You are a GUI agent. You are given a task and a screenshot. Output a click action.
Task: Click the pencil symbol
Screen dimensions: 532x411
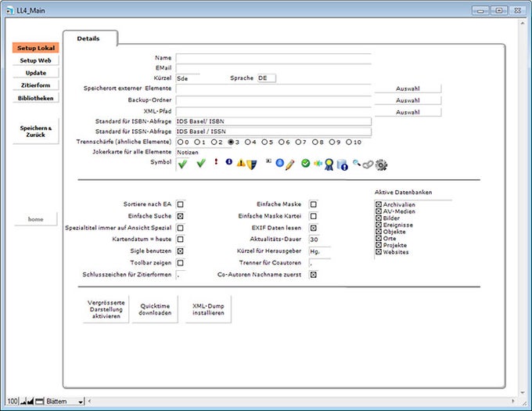point(289,165)
